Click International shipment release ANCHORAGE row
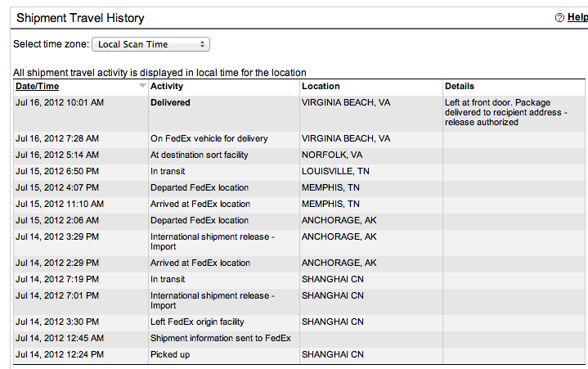 coord(299,242)
